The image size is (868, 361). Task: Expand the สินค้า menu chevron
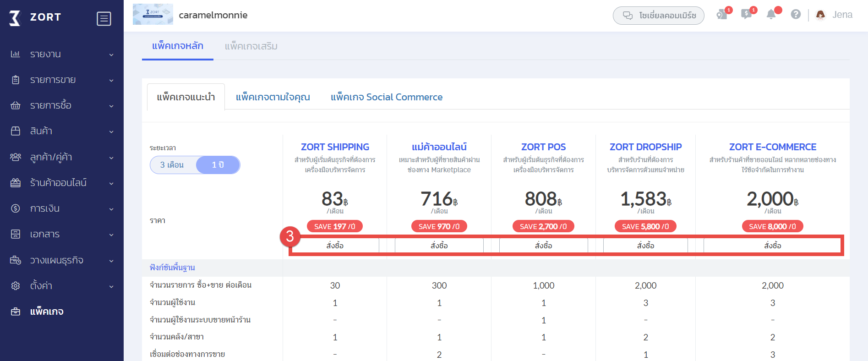click(x=111, y=132)
